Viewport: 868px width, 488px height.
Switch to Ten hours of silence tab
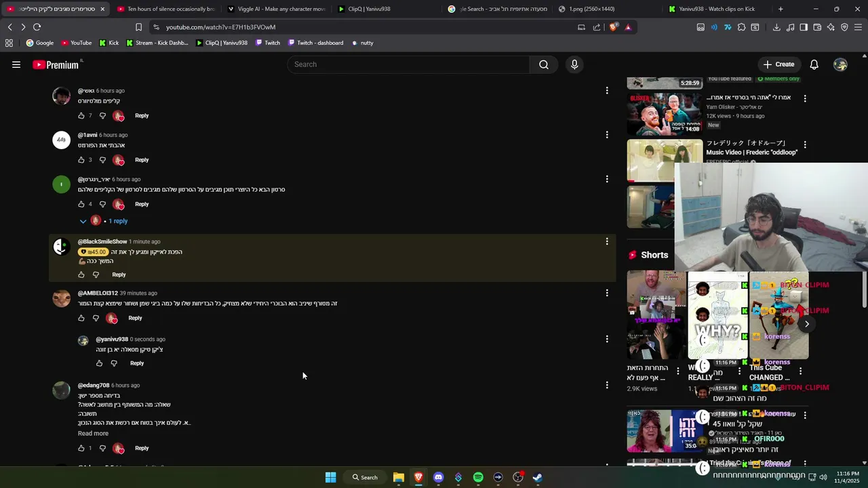[165, 9]
